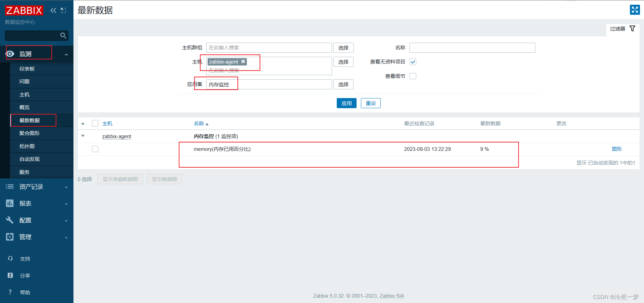Uncheck 查看无资料项目 checkbox
644x303 pixels.
413,62
